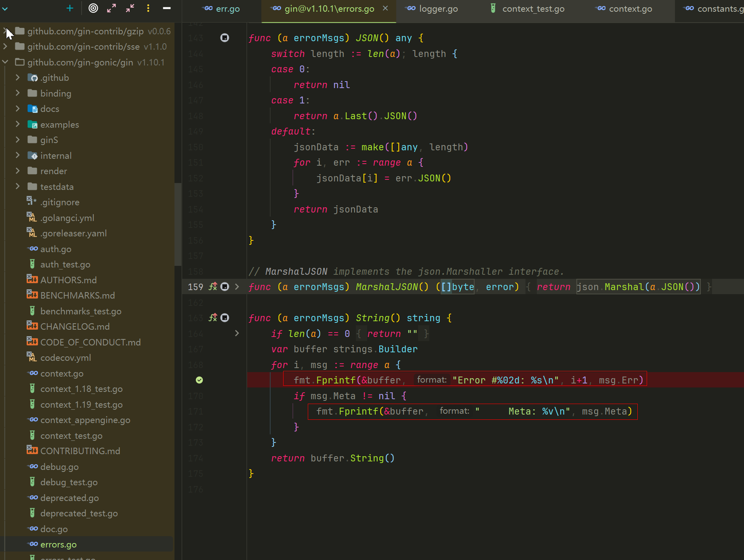Open the project view dropdown chevron
Image resolution: width=744 pixels, height=560 pixels.
pyautogui.click(x=5, y=8)
